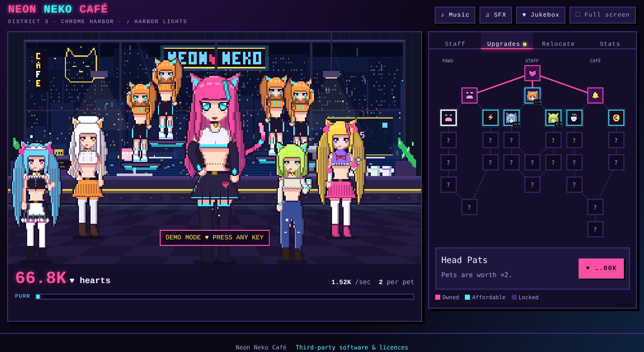644x352 pixels.
Task: Select the lightning bolt upgrade node
Action: (491, 118)
